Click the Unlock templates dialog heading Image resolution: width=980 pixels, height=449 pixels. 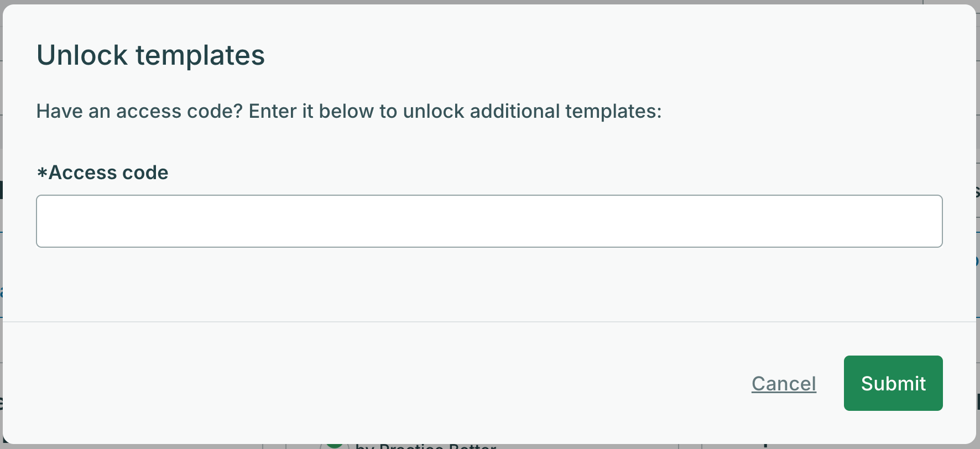[x=150, y=55]
